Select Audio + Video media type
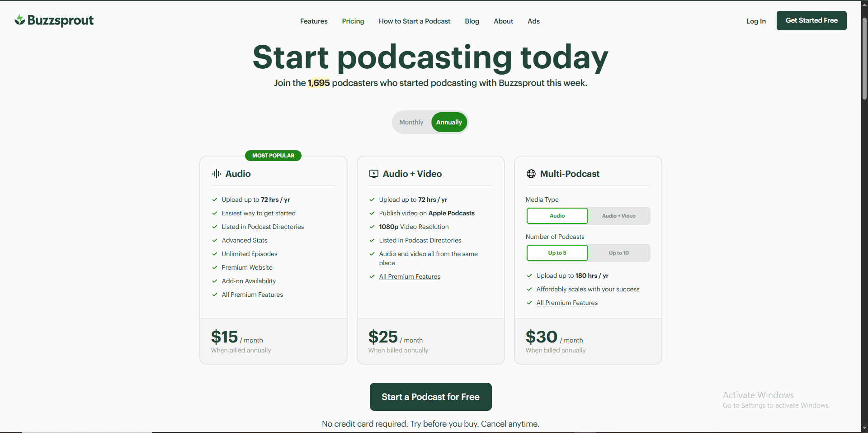Image resolution: width=868 pixels, height=433 pixels. 619,216
